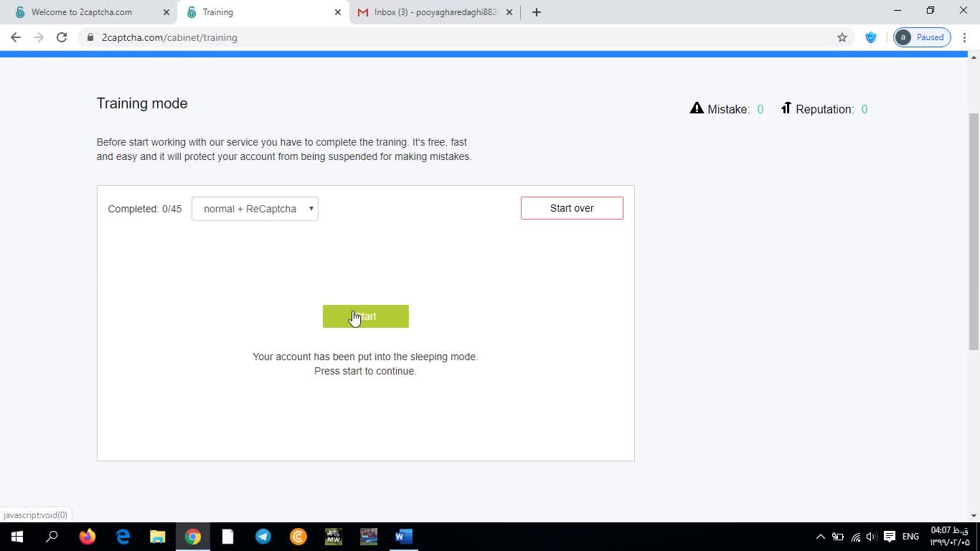Open the Action Center notifications icon
980x551 pixels.
[890, 537]
